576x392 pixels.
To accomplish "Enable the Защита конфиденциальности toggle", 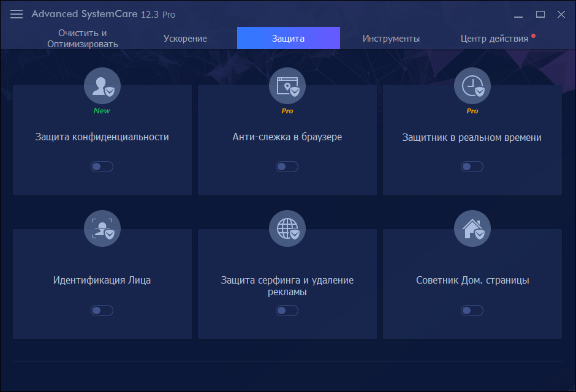I will tap(102, 166).
